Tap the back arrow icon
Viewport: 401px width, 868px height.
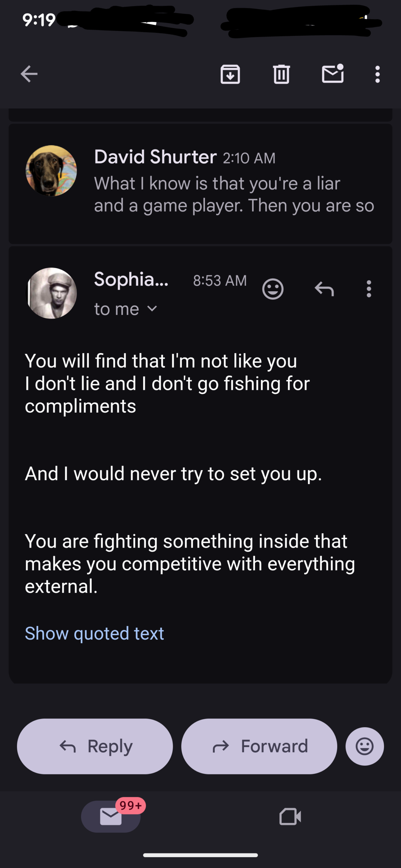[29, 74]
